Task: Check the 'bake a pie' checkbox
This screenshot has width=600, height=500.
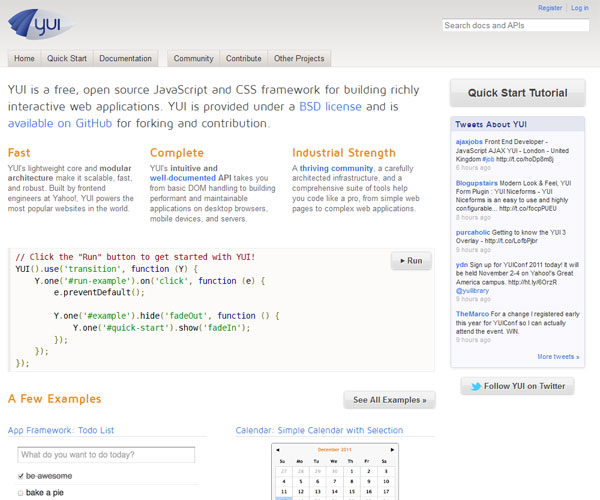Action: pos(20,493)
